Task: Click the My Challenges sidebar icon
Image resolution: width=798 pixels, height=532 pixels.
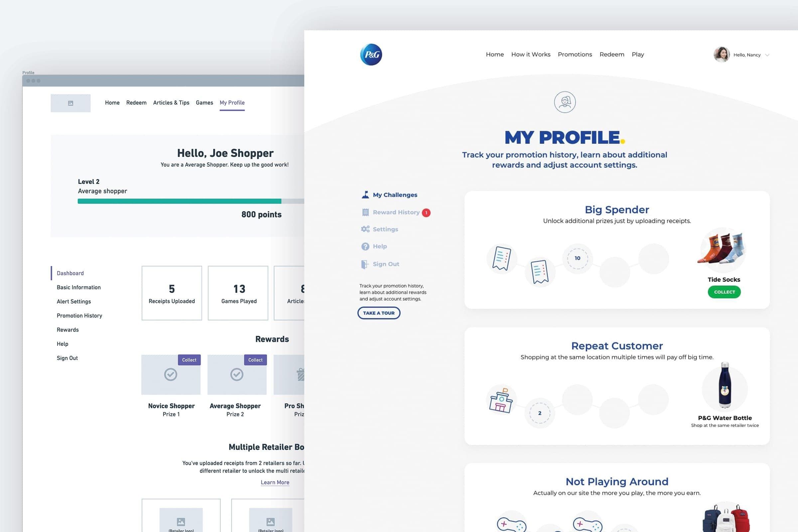Action: point(364,194)
